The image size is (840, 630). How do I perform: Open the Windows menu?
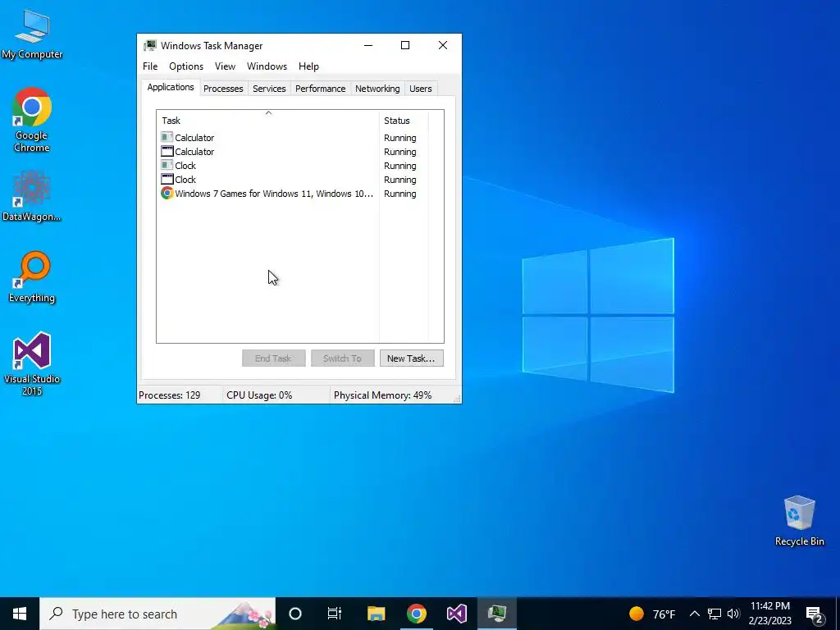(x=267, y=66)
